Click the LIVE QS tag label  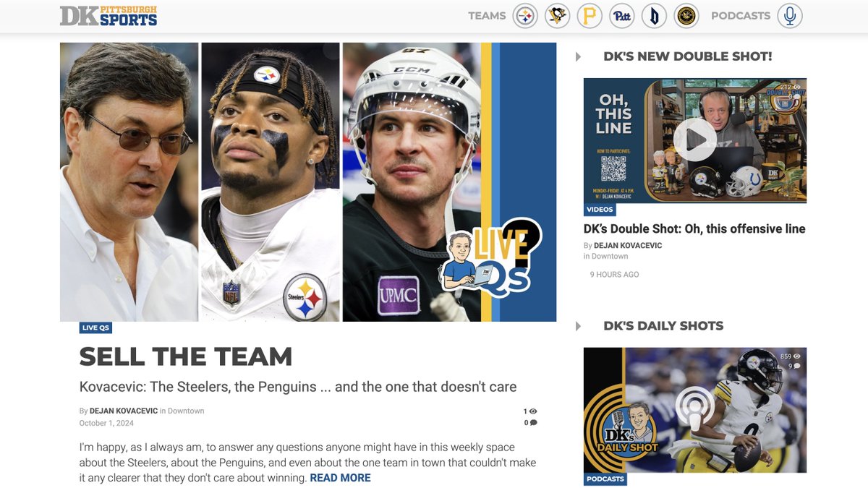pos(95,328)
